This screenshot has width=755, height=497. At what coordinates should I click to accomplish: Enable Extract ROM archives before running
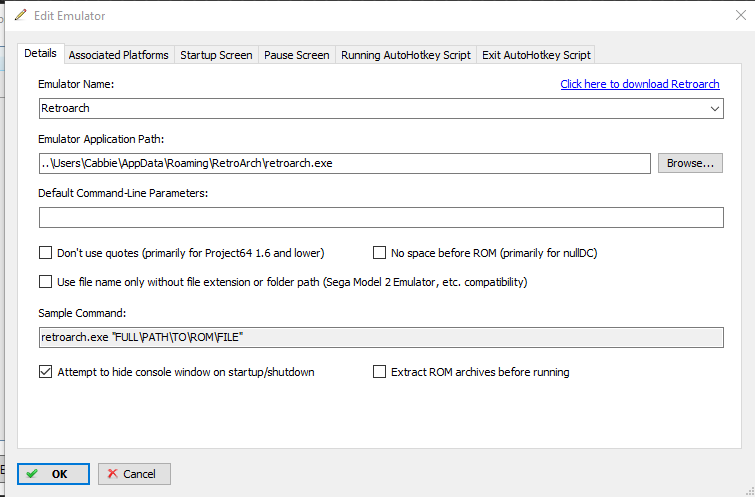coord(379,372)
